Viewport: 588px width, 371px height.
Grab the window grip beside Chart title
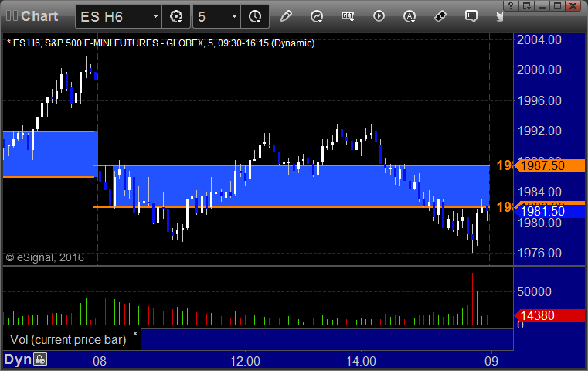coord(12,16)
